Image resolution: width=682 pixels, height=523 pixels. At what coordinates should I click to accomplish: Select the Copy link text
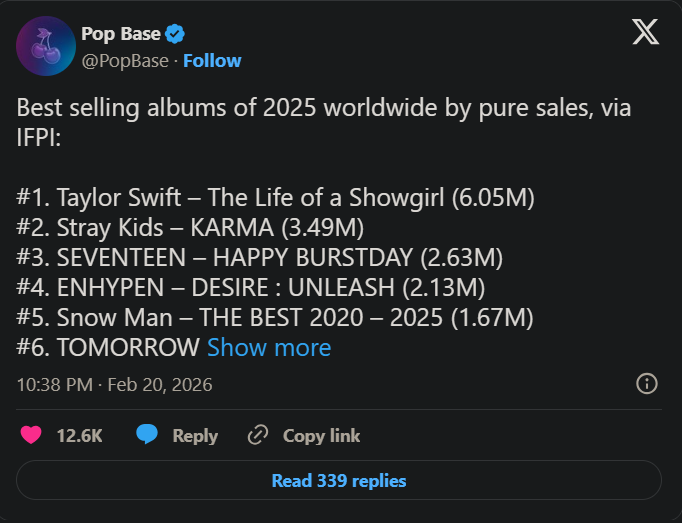[321, 435]
